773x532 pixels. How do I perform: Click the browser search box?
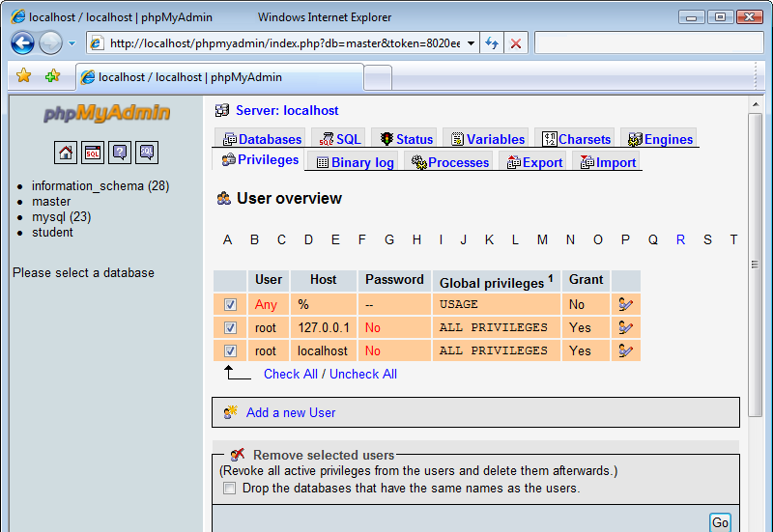pos(648,42)
